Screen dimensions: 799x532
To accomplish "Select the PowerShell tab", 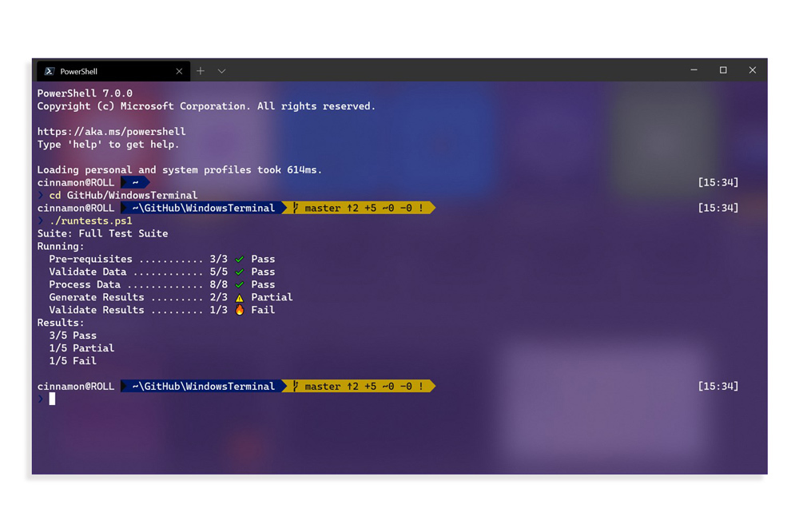I will click(x=113, y=71).
